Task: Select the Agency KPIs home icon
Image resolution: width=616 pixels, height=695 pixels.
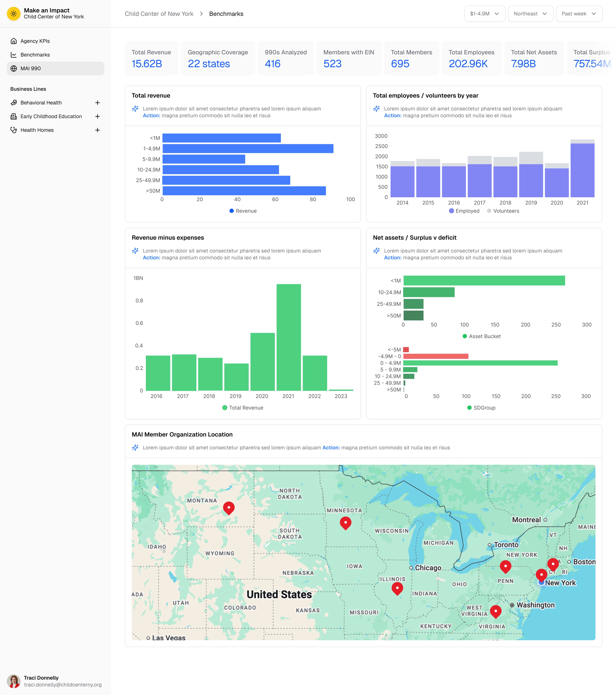Action: pyautogui.click(x=13, y=41)
